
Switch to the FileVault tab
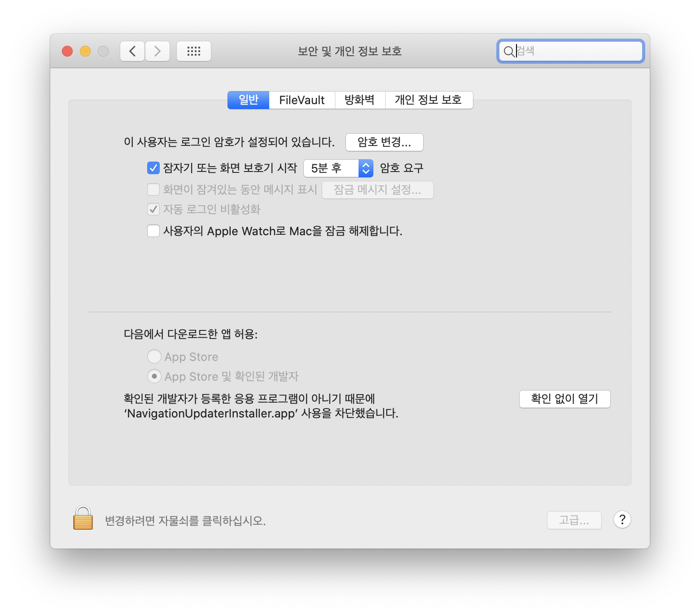pyautogui.click(x=302, y=100)
